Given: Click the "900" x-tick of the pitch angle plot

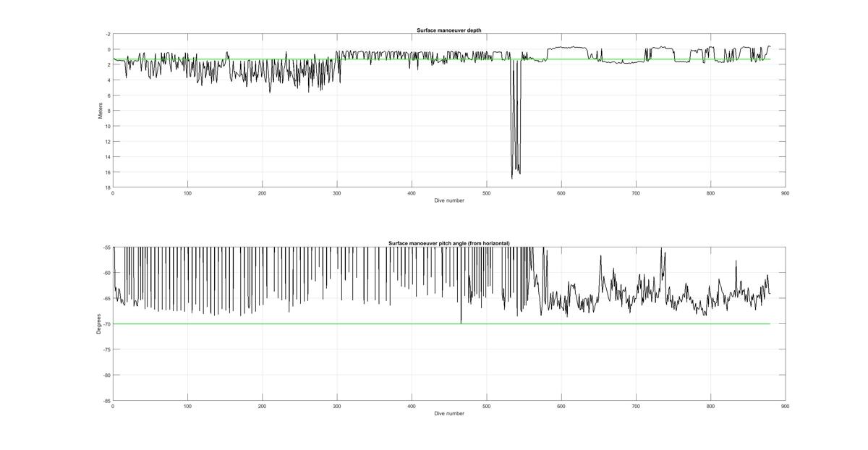Looking at the screenshot, I should pyautogui.click(x=785, y=406).
